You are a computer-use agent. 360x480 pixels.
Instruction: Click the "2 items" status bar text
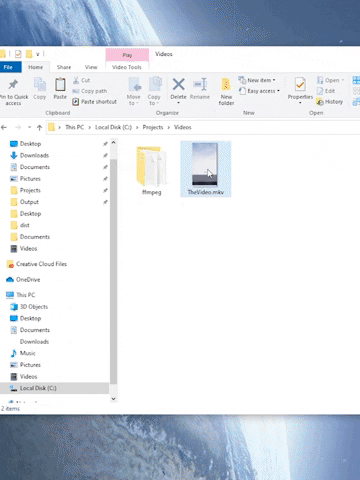[x=11, y=409]
